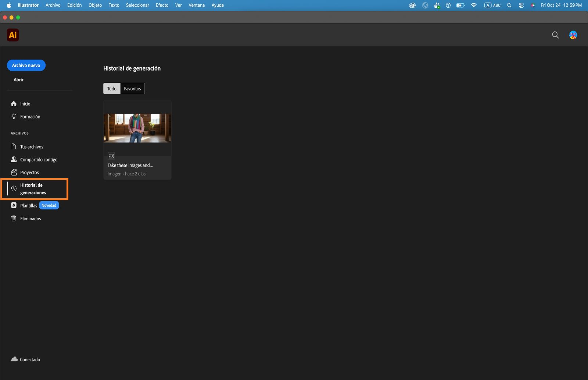
Task: Open the Eliminados trash section
Action: (31, 218)
